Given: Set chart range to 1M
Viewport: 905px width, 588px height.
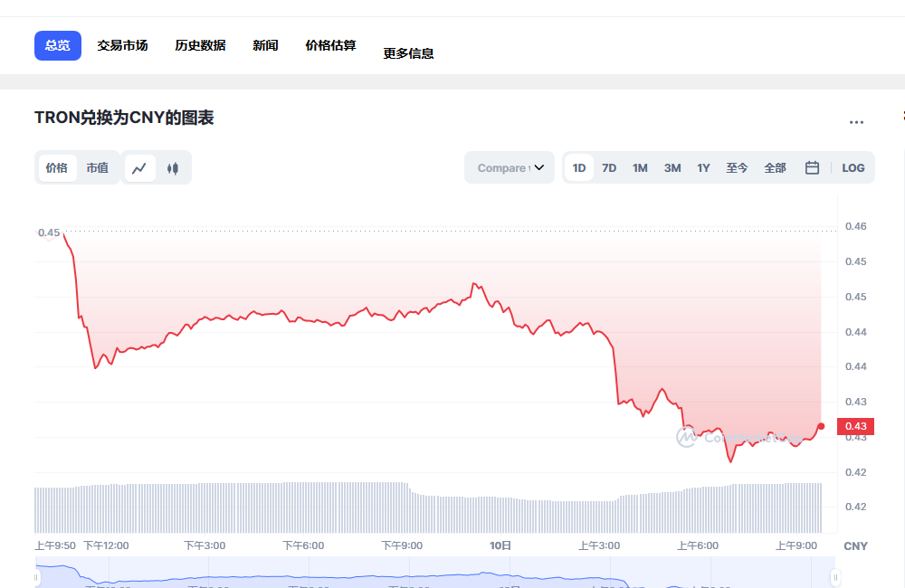Looking at the screenshot, I should [x=640, y=168].
